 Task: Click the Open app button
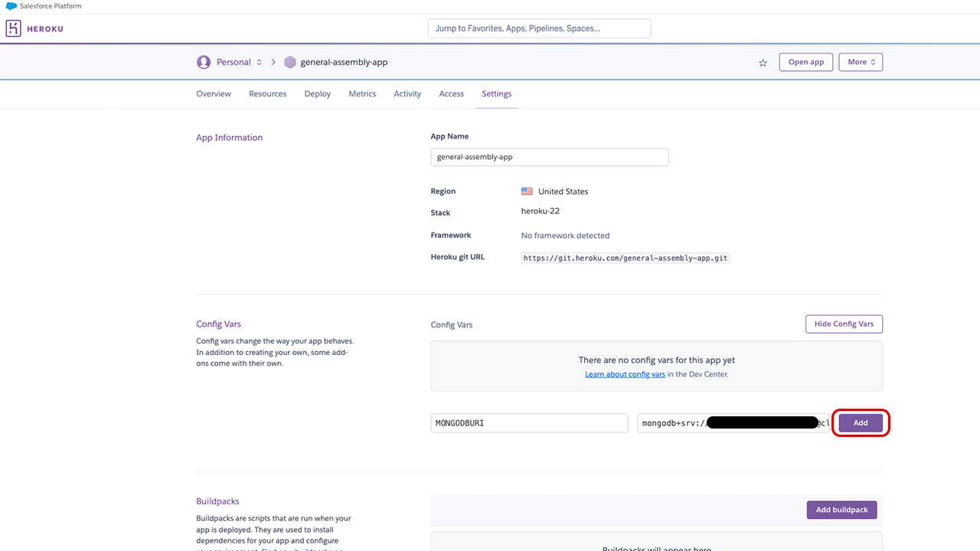click(805, 62)
